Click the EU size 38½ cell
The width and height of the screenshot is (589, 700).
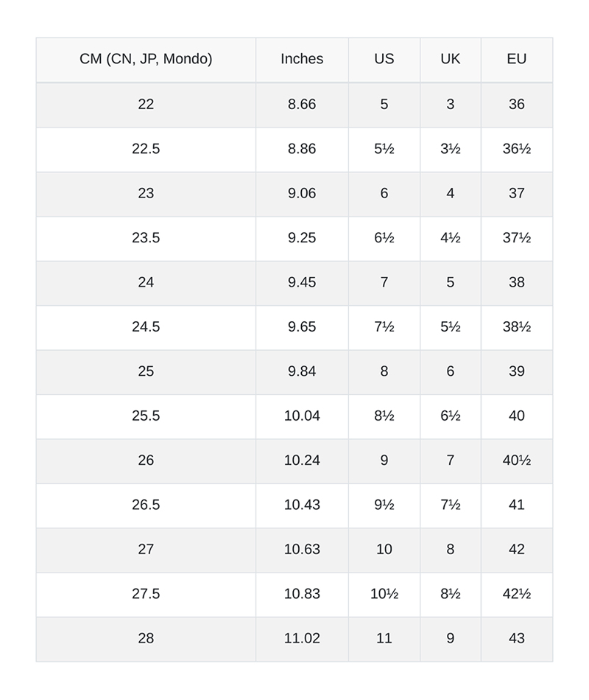point(517,326)
